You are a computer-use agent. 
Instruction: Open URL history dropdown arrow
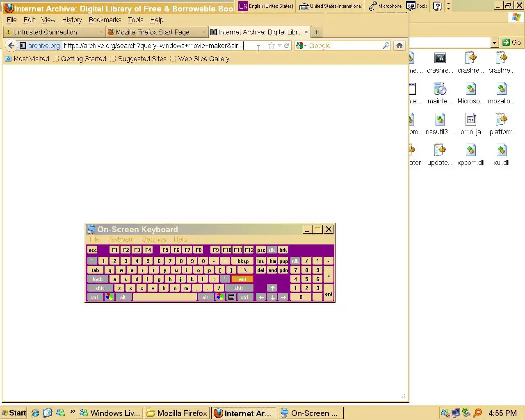(x=279, y=46)
